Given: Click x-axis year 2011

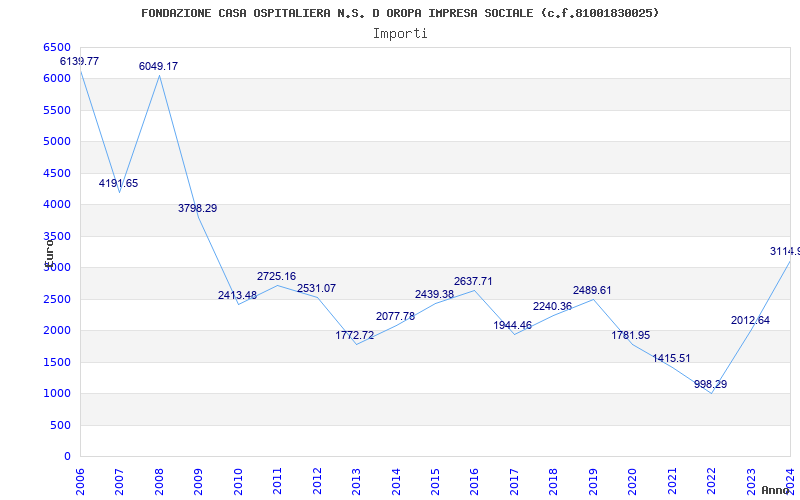Looking at the screenshot, I should pos(278,482).
